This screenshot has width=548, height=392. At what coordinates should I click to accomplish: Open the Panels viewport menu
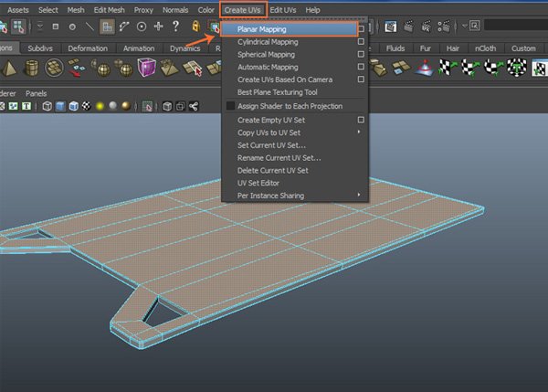point(36,93)
